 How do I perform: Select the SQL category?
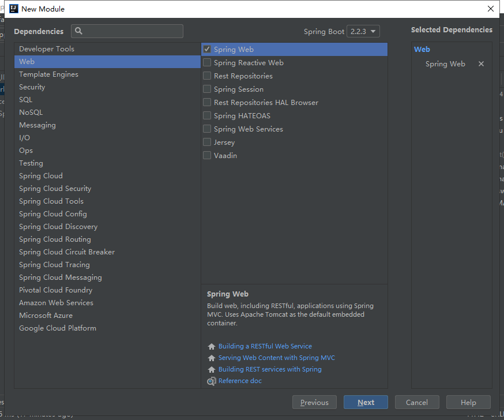tap(25, 100)
